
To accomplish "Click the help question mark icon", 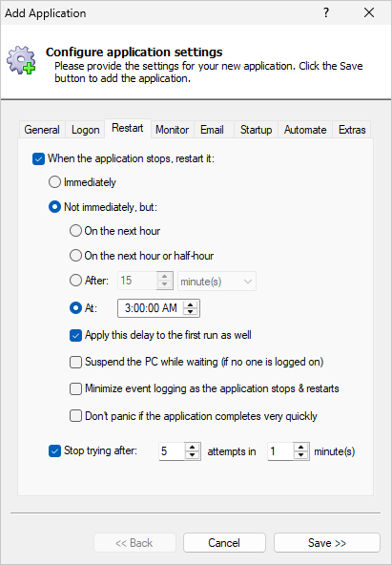I will (326, 13).
